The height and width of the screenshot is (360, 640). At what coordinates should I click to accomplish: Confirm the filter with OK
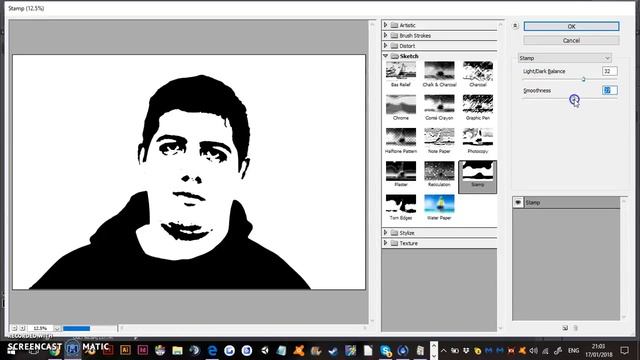point(571,26)
